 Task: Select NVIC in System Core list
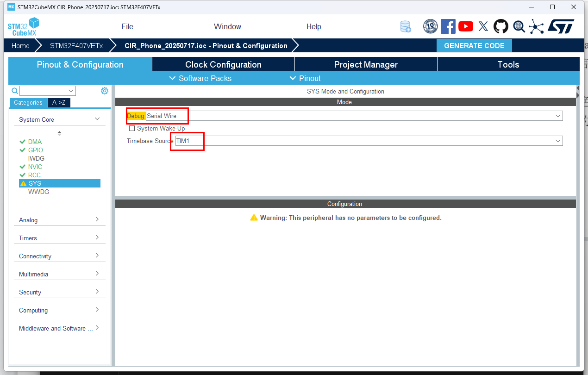pyautogui.click(x=35, y=167)
